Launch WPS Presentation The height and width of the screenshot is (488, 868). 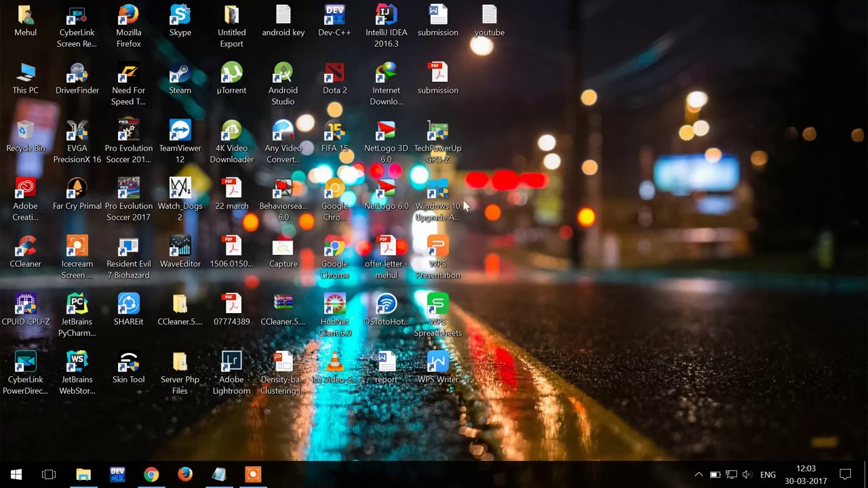tap(437, 258)
